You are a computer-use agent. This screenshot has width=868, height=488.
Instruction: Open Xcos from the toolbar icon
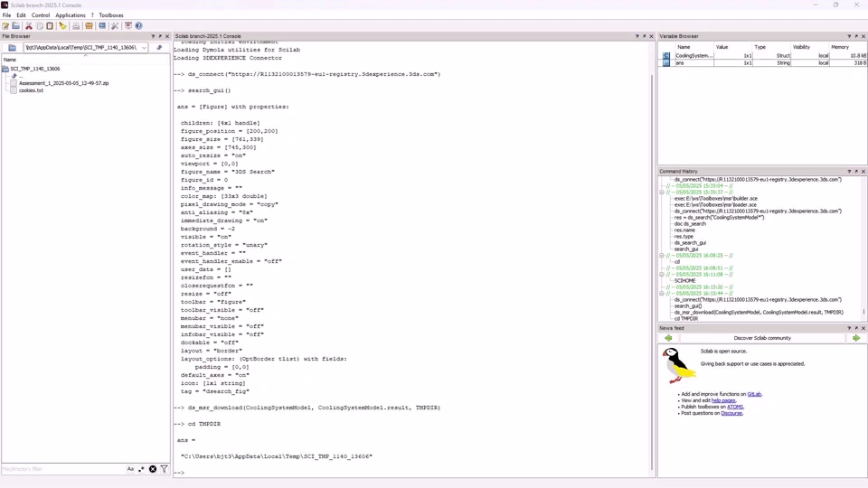pos(102,26)
